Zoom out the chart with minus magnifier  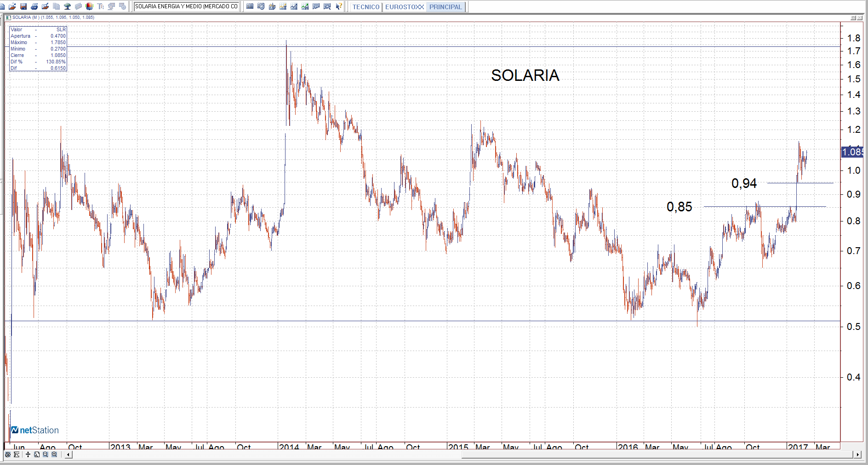(46, 454)
